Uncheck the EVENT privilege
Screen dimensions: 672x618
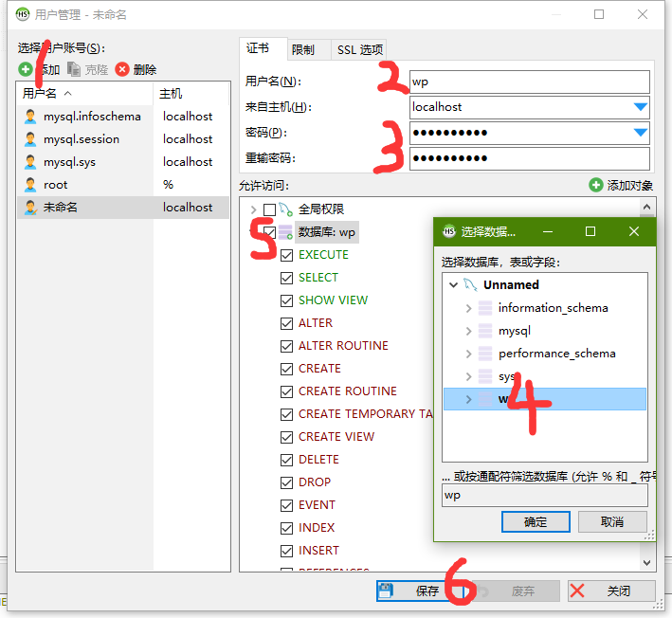(x=287, y=505)
